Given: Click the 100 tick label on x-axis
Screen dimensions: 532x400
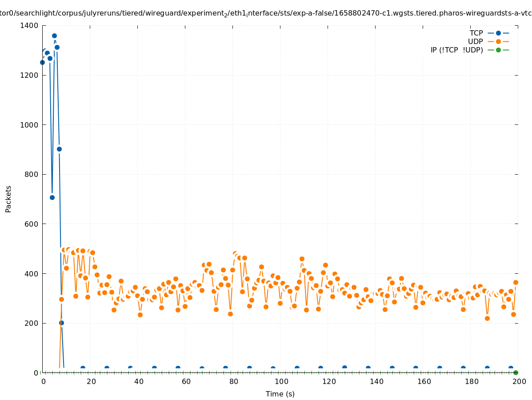Looking at the screenshot, I should pos(281,381).
